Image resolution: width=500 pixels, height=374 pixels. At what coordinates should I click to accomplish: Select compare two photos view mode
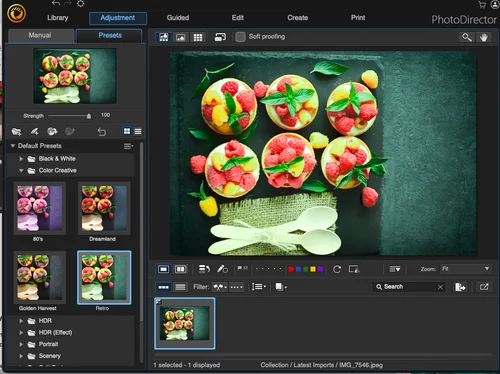(180, 269)
